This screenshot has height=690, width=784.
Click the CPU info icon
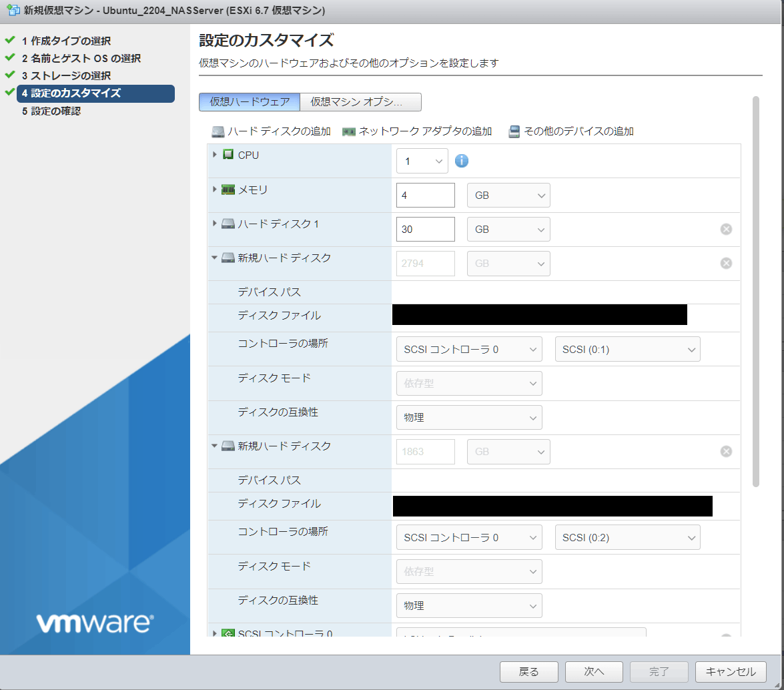coord(462,161)
